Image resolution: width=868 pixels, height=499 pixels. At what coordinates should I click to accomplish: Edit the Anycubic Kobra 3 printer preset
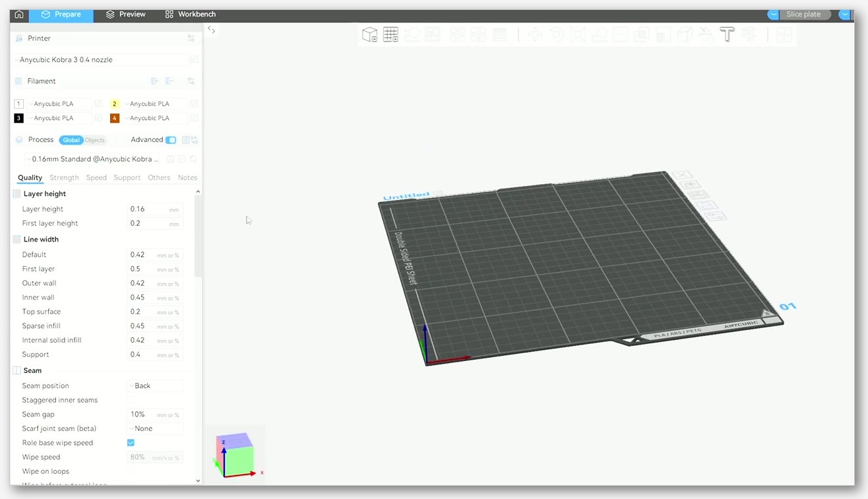click(x=194, y=59)
